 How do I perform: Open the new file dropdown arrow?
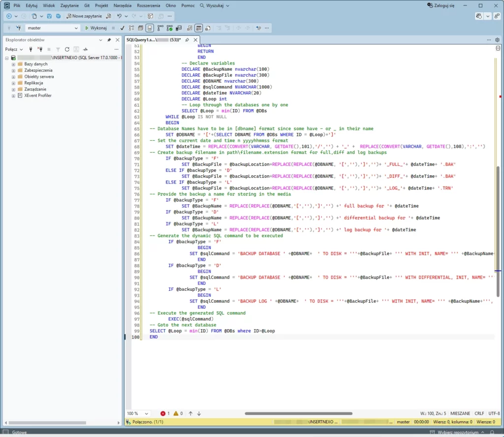click(41, 16)
